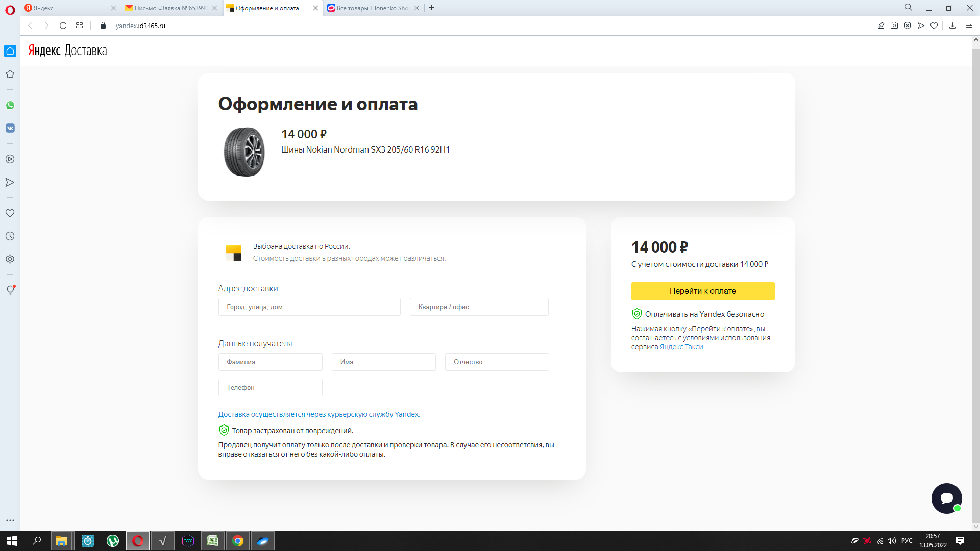Open uTorrent from the taskbar

(x=113, y=541)
